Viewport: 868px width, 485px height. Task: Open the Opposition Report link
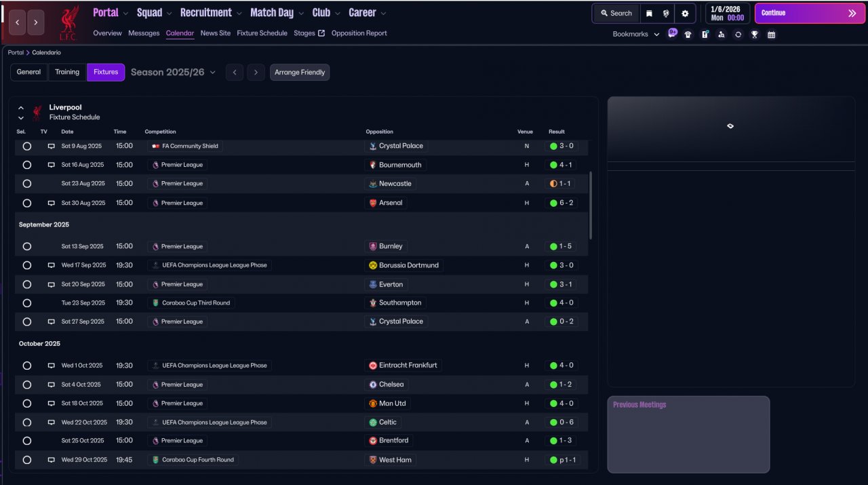[x=359, y=33]
